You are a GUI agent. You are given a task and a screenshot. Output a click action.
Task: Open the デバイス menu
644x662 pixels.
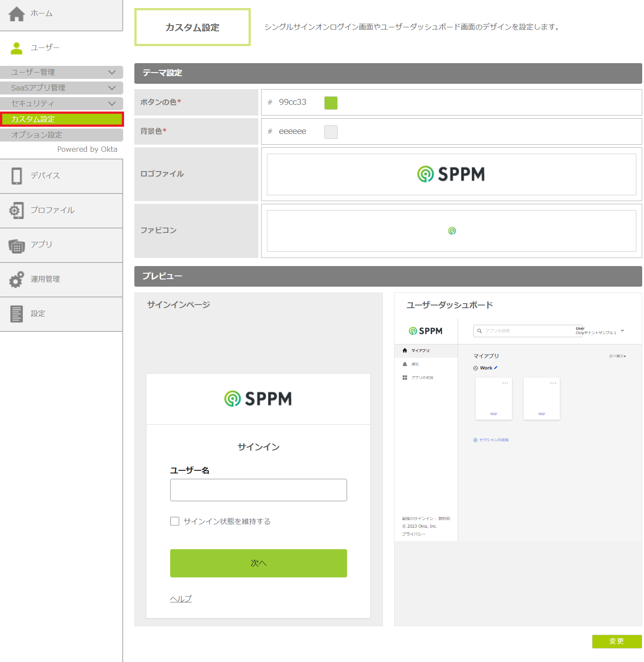tap(61, 176)
